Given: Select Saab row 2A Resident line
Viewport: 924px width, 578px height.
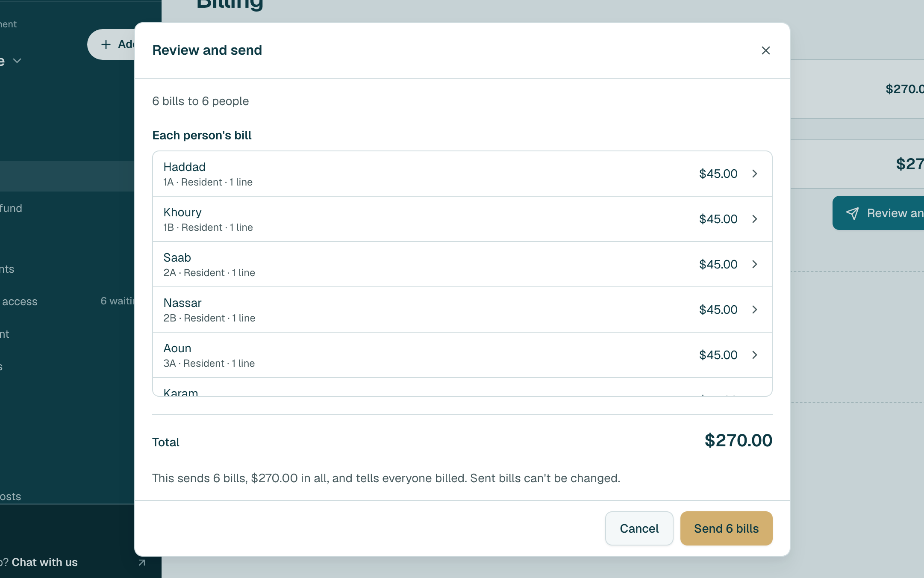Looking at the screenshot, I should (209, 273).
